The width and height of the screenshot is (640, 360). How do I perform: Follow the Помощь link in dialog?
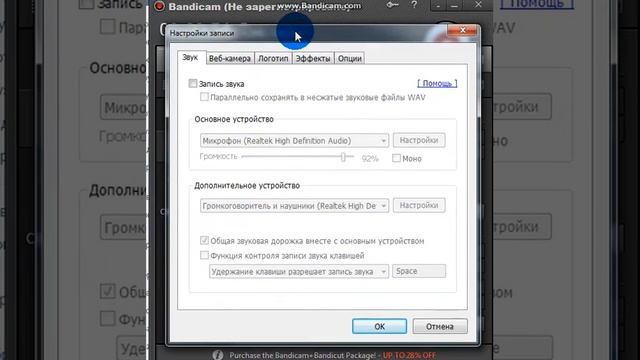tap(437, 83)
